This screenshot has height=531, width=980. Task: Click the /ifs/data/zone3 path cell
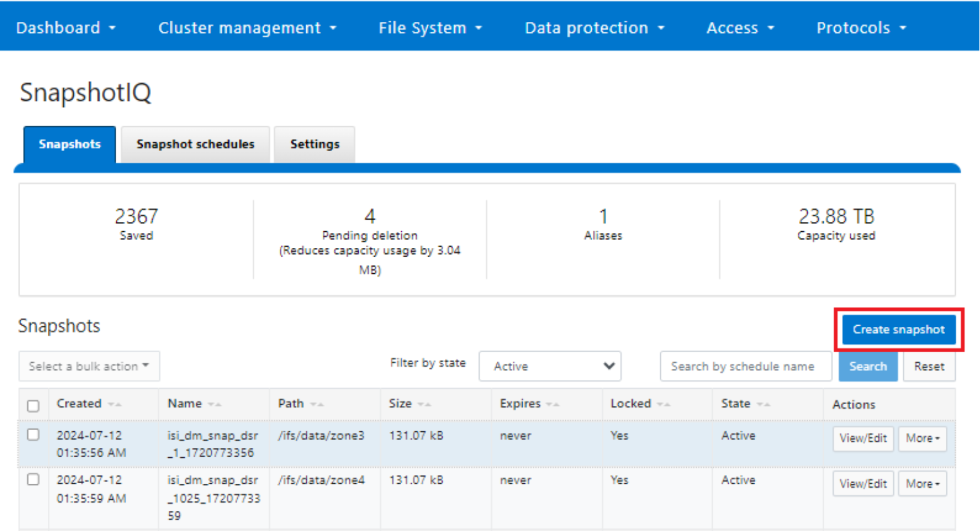(x=321, y=435)
